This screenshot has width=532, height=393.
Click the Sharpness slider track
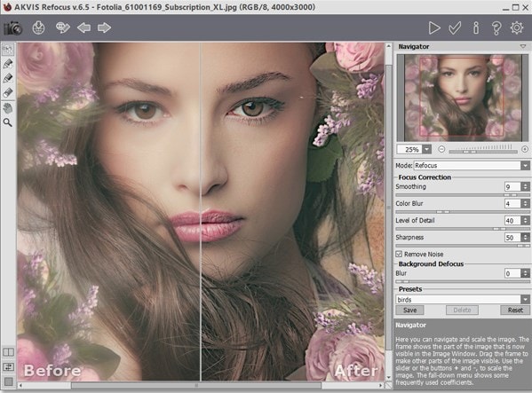point(463,246)
